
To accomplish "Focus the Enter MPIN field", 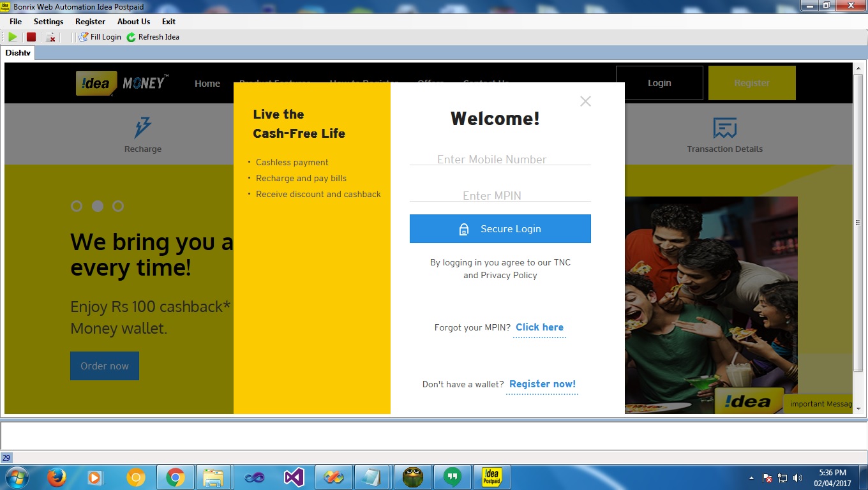I will [x=500, y=195].
